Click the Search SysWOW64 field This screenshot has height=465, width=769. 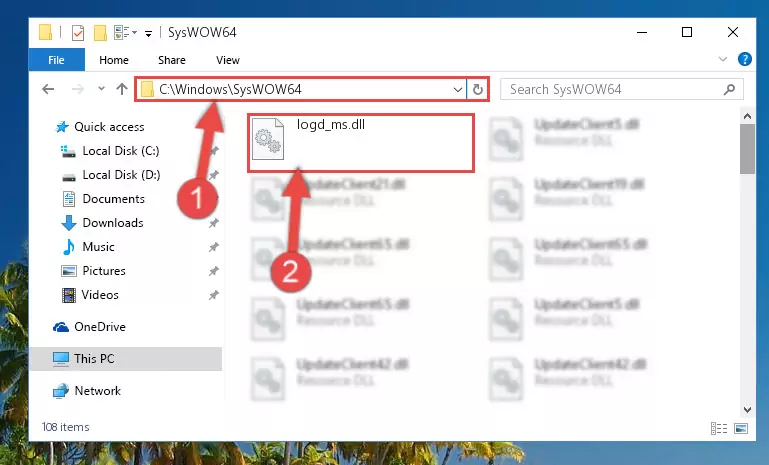point(621,89)
